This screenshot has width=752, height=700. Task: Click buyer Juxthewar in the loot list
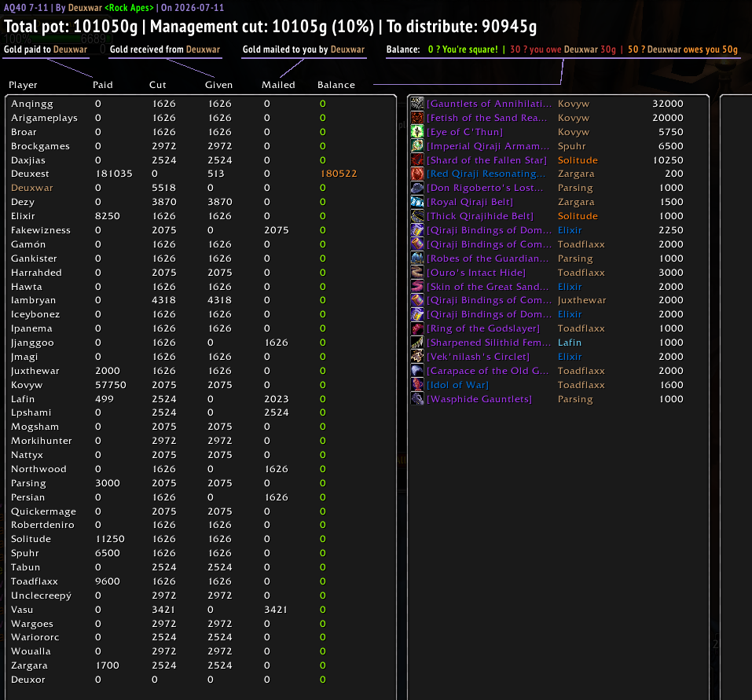click(x=581, y=300)
